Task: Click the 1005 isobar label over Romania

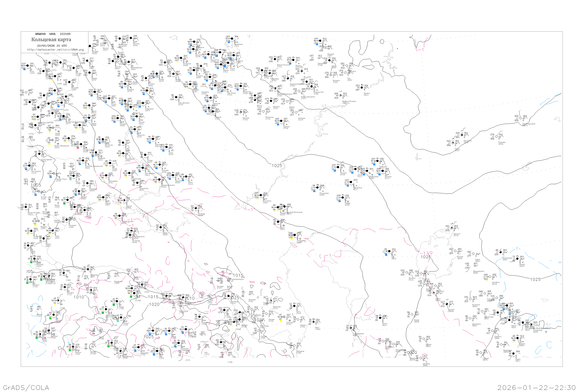Action: (36, 185)
